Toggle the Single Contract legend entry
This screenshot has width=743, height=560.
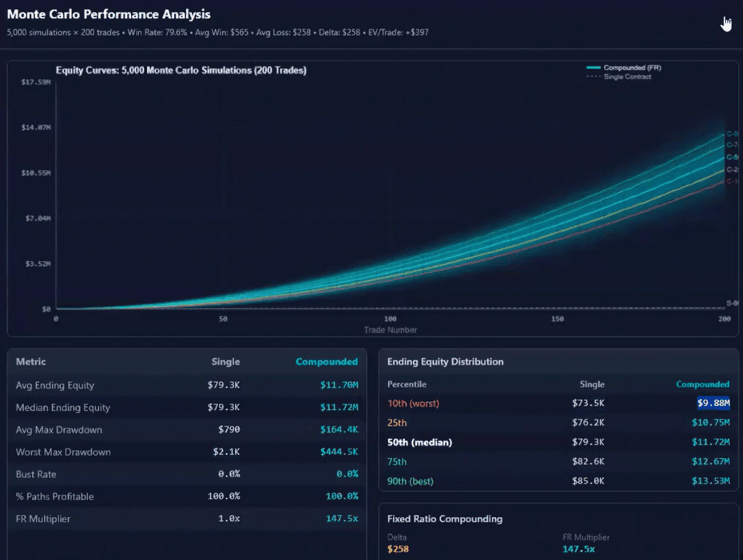point(627,77)
